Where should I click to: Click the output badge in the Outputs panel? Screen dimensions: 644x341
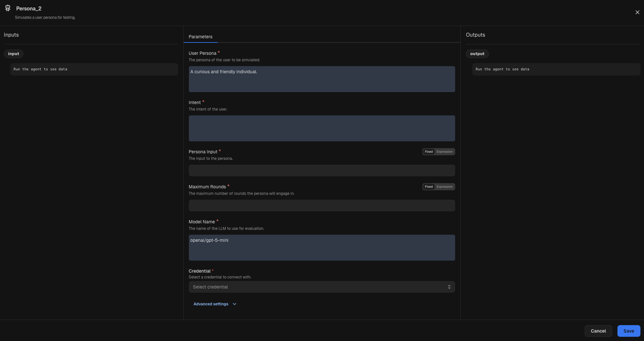click(x=477, y=53)
